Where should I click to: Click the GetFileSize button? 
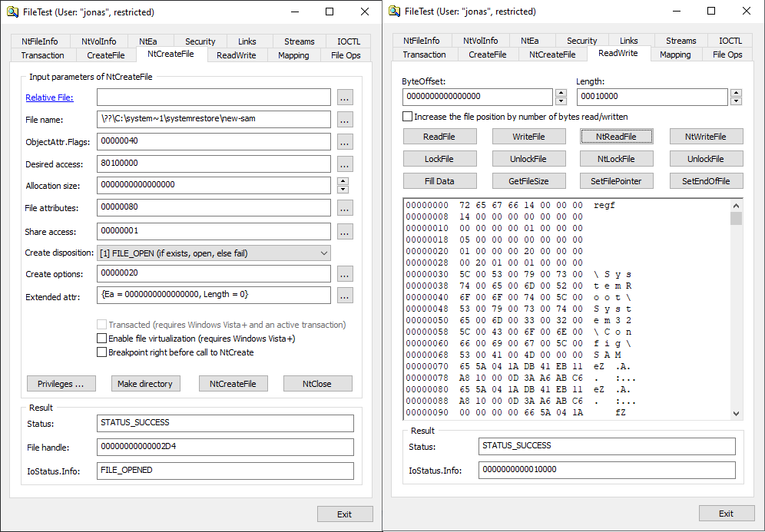pos(528,181)
